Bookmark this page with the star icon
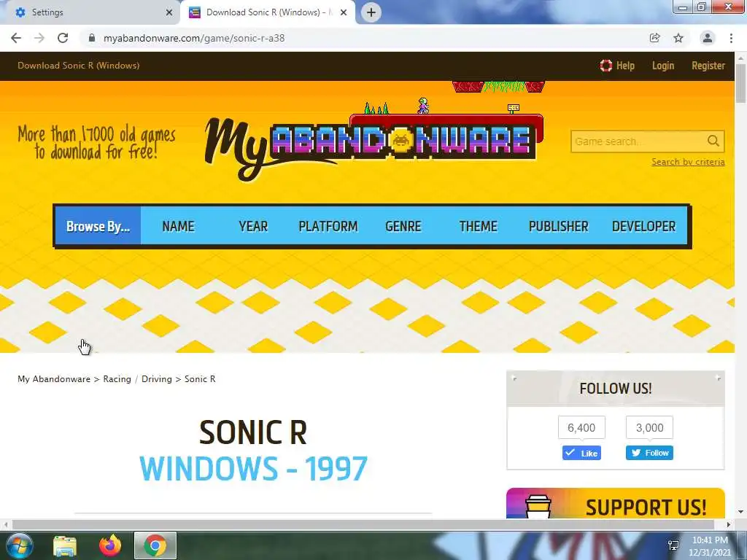The image size is (747, 560). coord(678,38)
